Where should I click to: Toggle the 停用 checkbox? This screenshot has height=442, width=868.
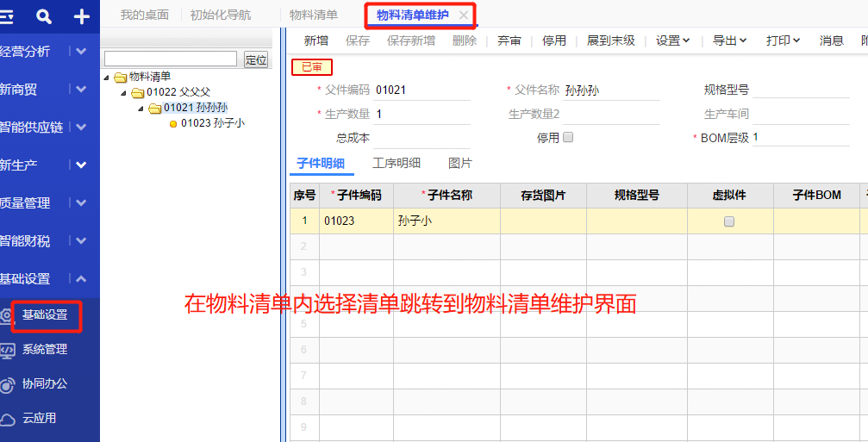click(567, 137)
